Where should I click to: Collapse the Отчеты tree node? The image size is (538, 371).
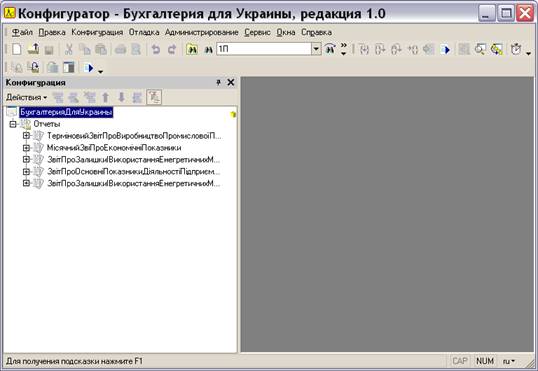click(13, 124)
